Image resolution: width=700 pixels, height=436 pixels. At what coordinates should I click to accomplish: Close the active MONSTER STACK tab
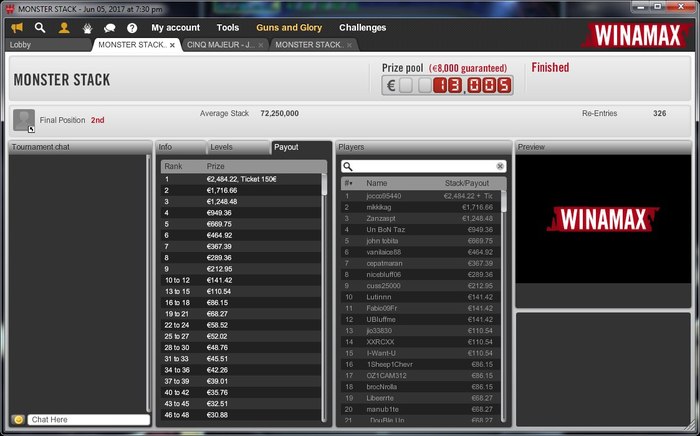[172, 45]
